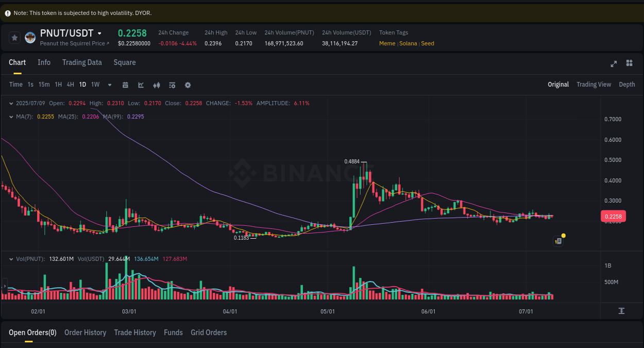Open the chart settings gear
This screenshot has height=348, width=644.
pyautogui.click(x=188, y=85)
